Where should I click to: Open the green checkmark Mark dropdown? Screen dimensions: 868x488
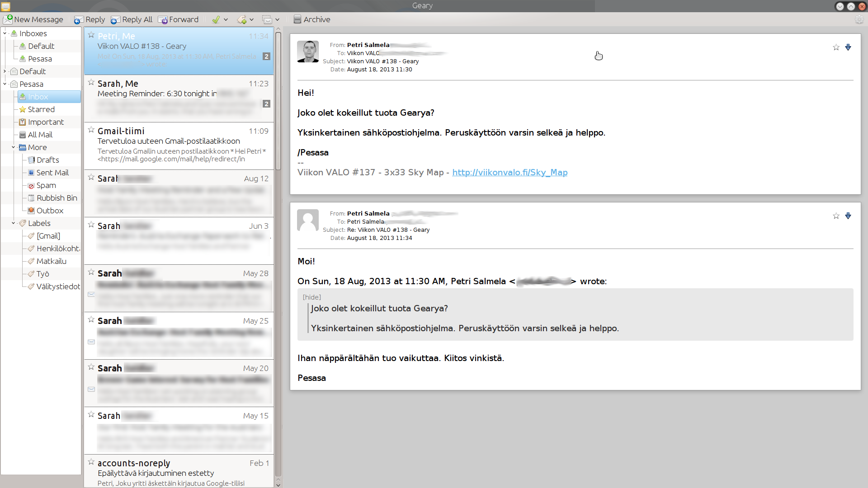[220, 19]
